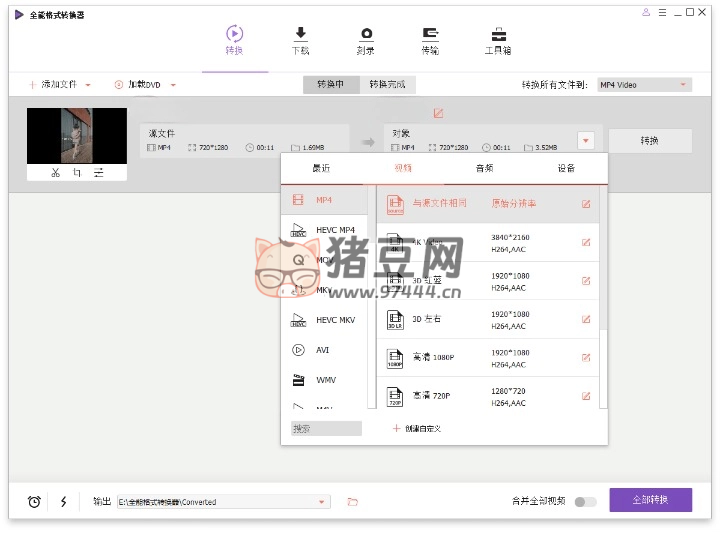Open the output path dropdown

[x=322, y=502]
